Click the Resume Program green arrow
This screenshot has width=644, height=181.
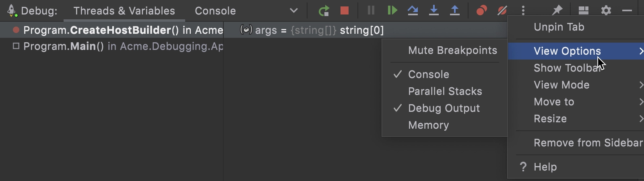click(392, 10)
